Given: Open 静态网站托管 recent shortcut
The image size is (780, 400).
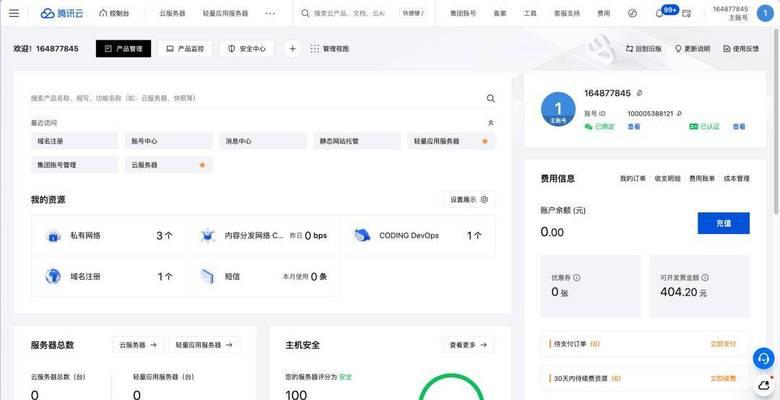Looking at the screenshot, I should [x=357, y=141].
